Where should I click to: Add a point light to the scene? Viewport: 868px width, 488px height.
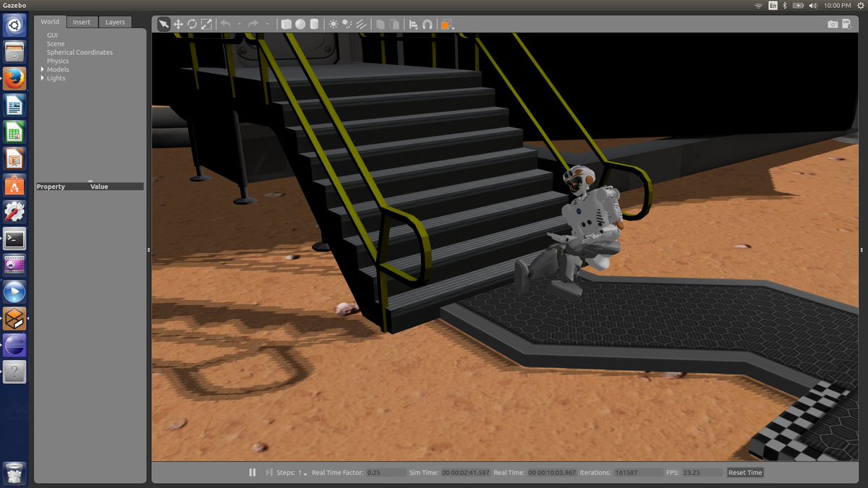tap(334, 23)
